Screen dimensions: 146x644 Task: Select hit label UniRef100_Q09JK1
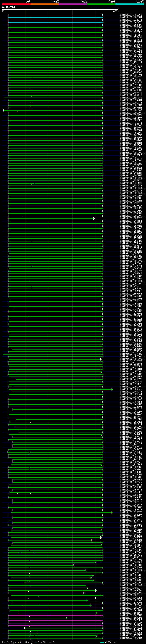click(x=131, y=208)
